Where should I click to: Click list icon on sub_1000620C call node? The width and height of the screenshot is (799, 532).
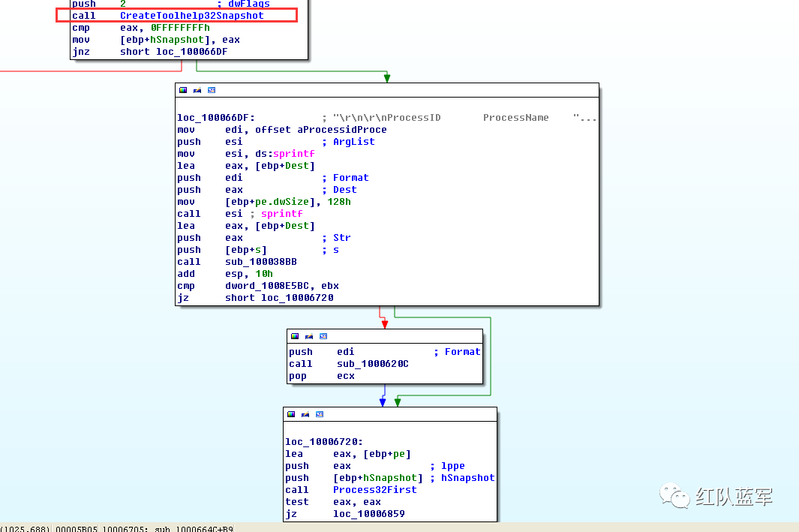click(x=323, y=336)
